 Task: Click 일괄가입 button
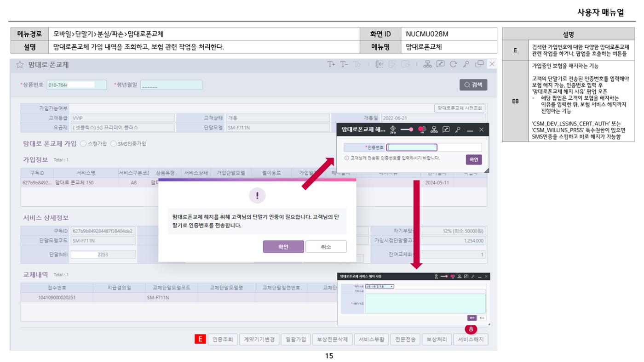tap(295, 339)
